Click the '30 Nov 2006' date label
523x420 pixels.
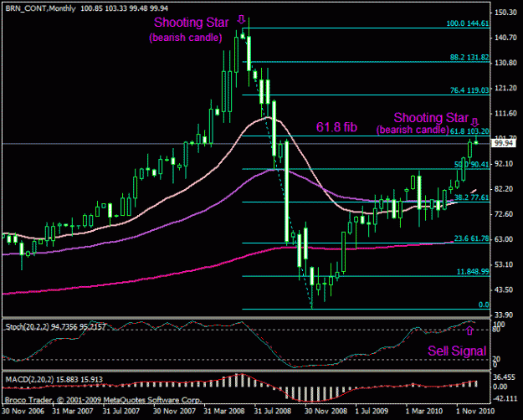[x=23, y=411]
